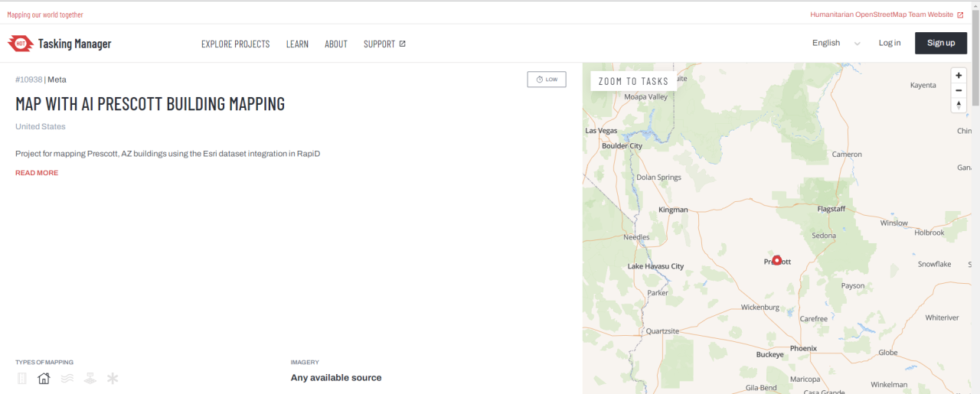Click the Sedona label on the map
980x394 pixels.
click(824, 236)
